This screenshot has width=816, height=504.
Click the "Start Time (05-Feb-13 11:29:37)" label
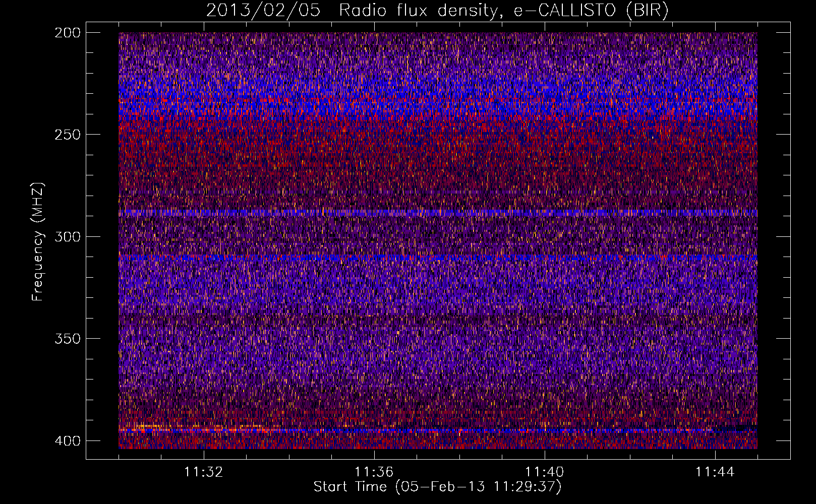437,487
